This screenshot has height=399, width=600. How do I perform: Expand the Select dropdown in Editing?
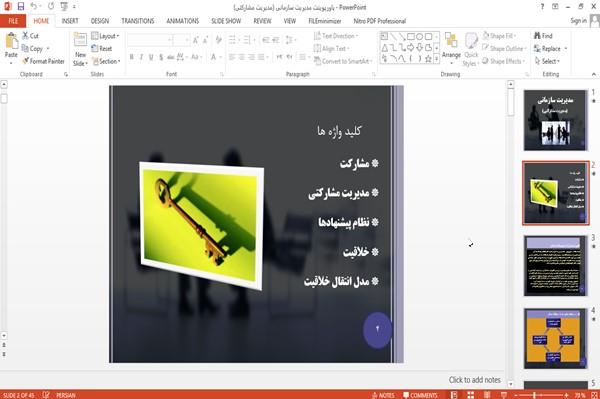548,61
